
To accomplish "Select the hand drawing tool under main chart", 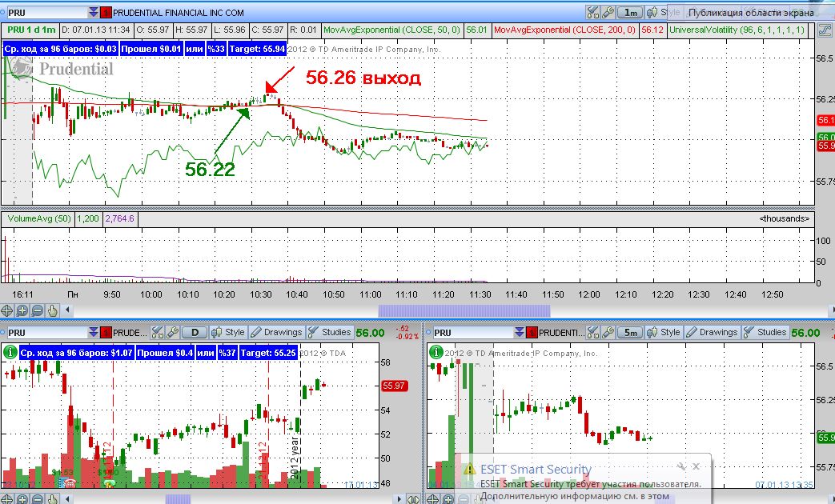I will 52,310.
